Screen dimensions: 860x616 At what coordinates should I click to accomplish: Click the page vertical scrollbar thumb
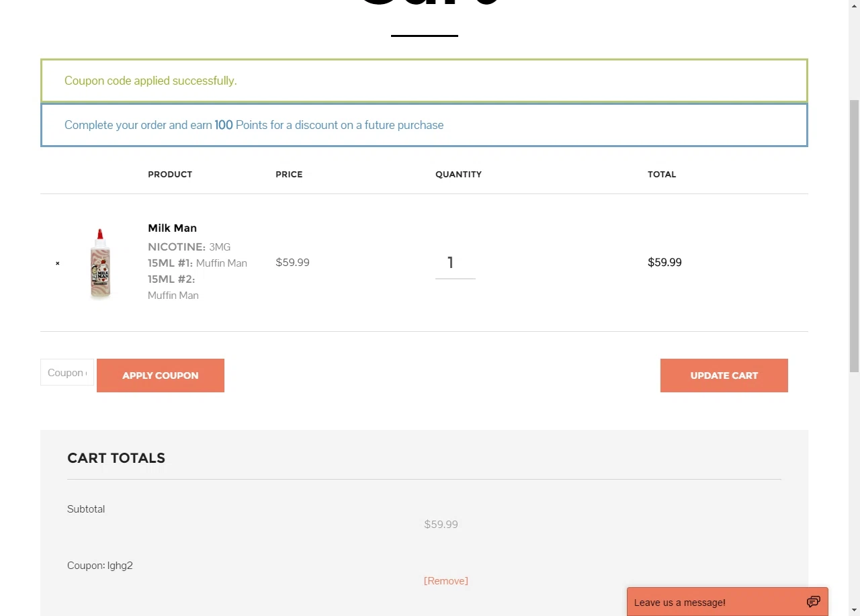854,235
